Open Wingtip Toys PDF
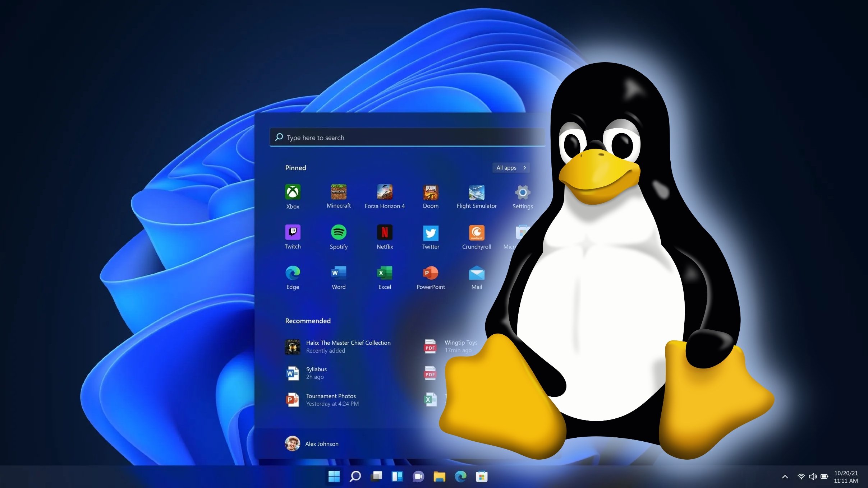868x488 pixels. 451,347
